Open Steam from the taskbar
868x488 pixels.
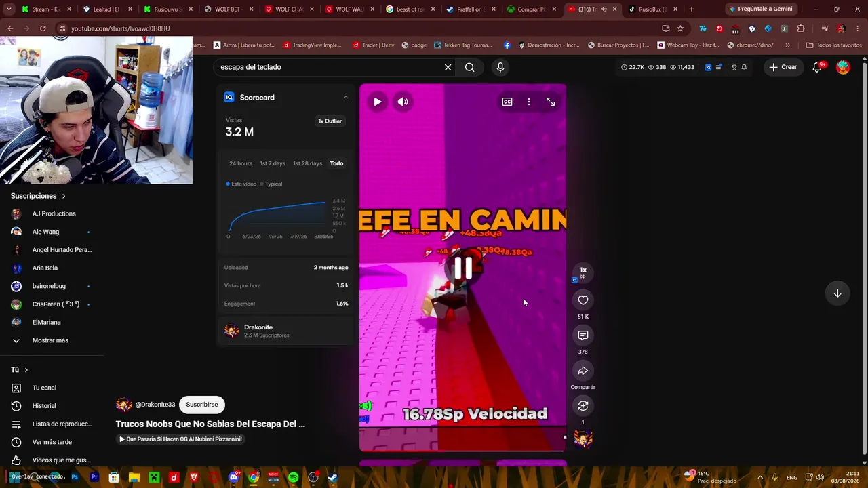tap(332, 477)
